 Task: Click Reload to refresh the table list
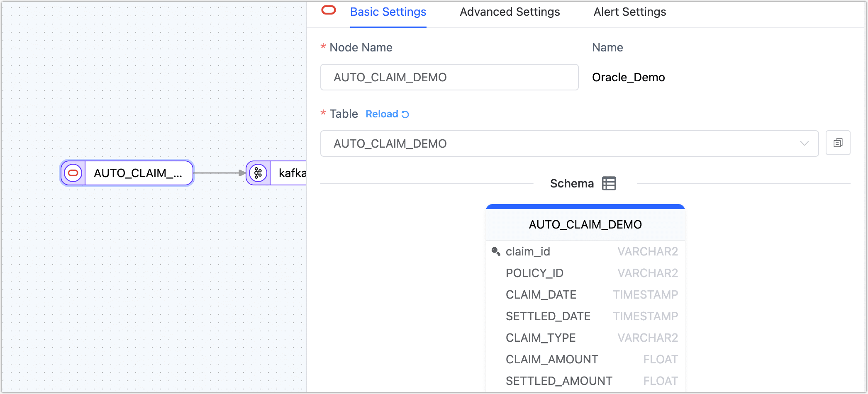pos(382,114)
